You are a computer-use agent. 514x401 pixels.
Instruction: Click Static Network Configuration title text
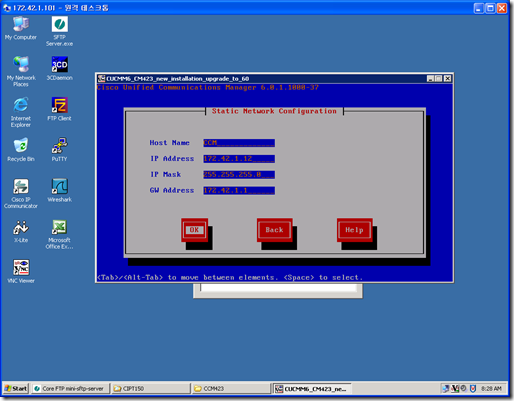pyautogui.click(x=274, y=111)
